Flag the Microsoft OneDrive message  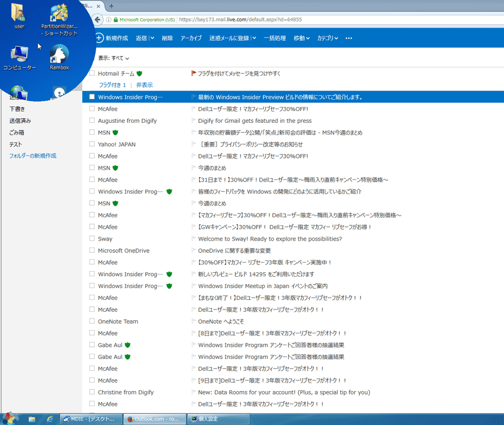(194, 250)
